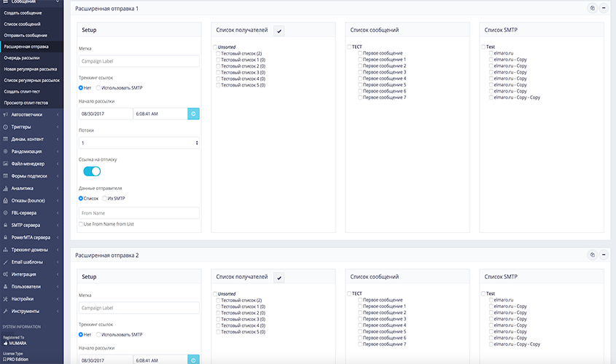Viewport: 616px width, 364px height.
Task: Click the copy icon of Расширенная отправка 1
Action: coord(593,8)
